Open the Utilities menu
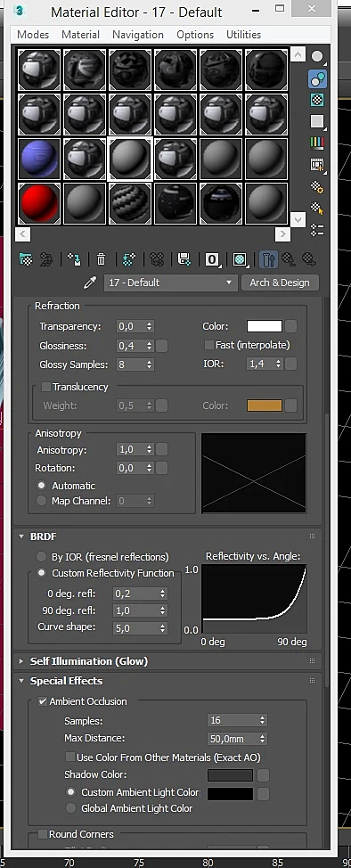351x868 pixels. [x=243, y=35]
